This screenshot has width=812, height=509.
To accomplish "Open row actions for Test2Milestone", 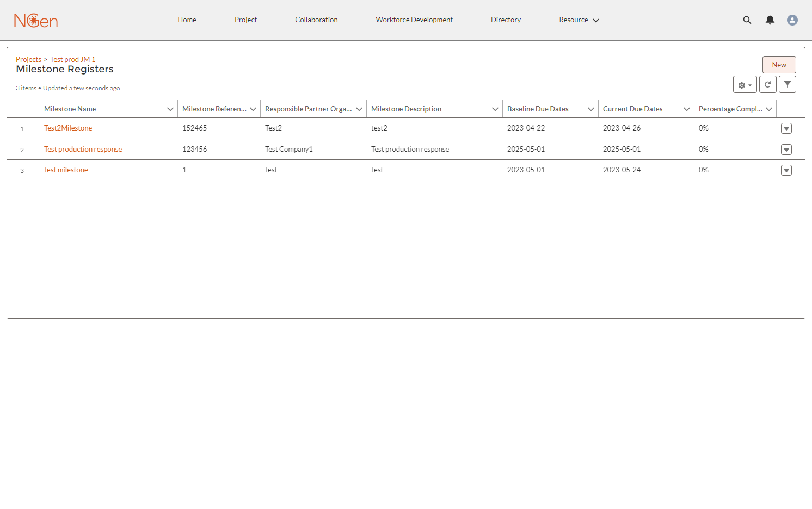I will (786, 128).
